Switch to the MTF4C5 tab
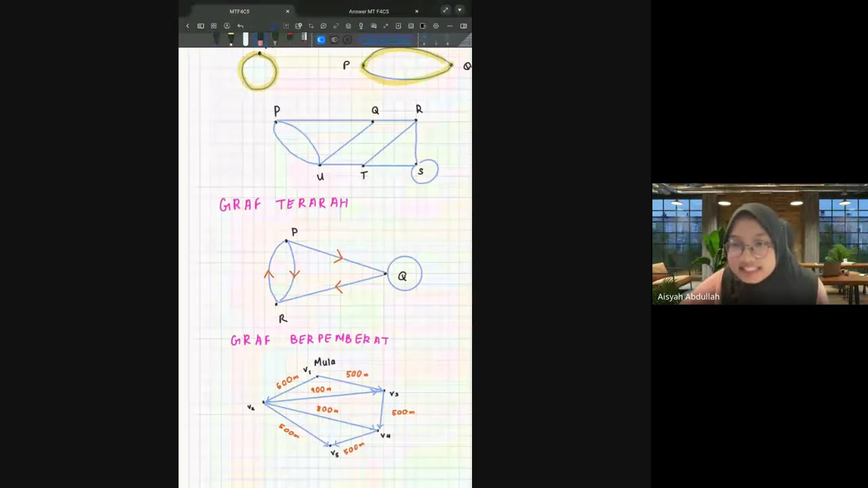The height and width of the screenshot is (488, 868). [239, 12]
